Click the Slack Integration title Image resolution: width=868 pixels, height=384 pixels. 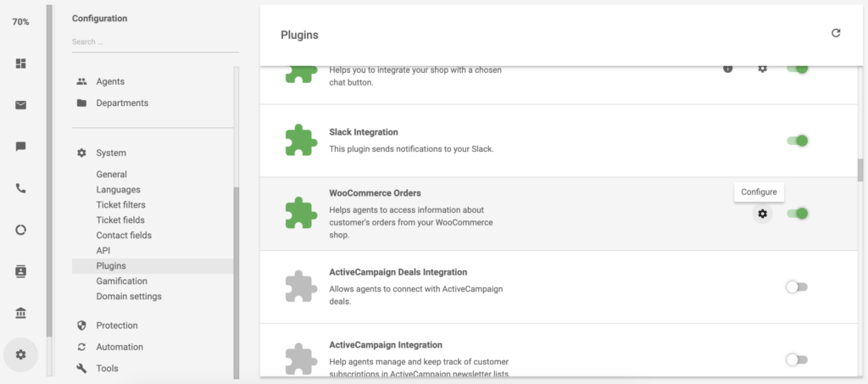click(364, 132)
